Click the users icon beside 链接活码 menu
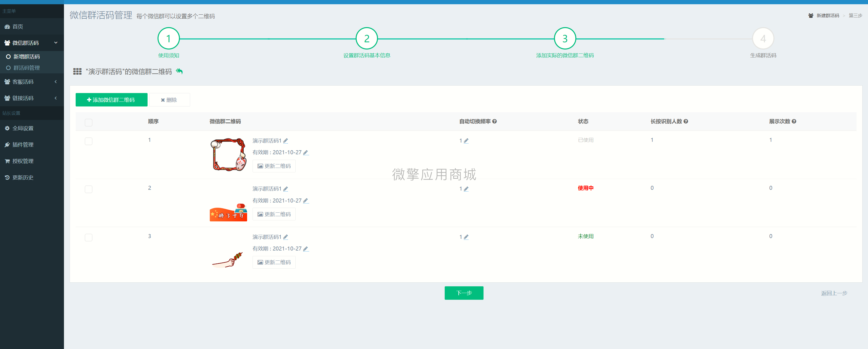This screenshot has height=349, width=868. pyautogui.click(x=7, y=98)
